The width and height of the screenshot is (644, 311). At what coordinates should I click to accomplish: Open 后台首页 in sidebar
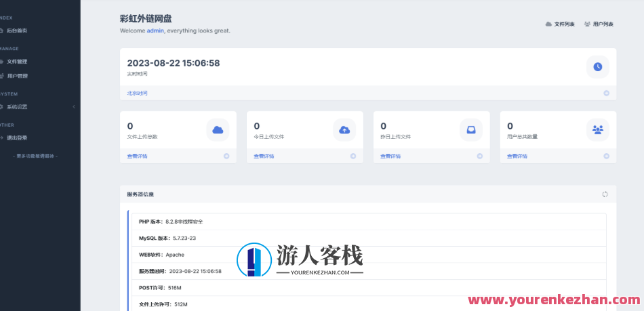point(17,30)
